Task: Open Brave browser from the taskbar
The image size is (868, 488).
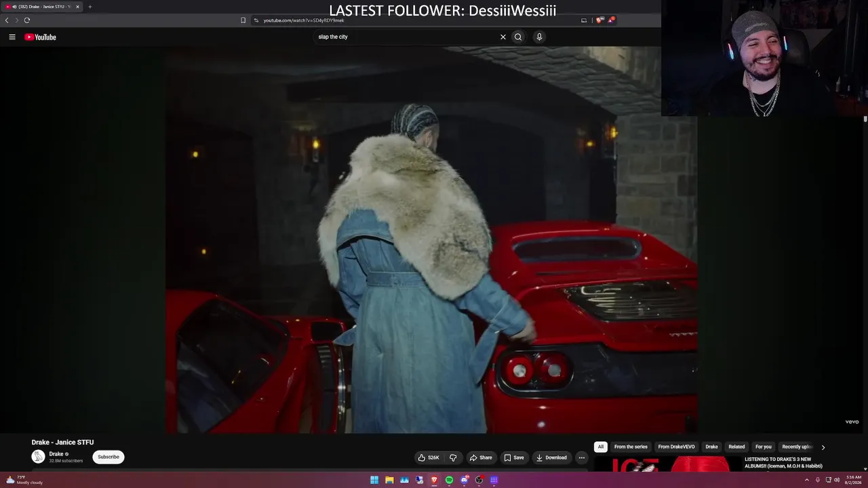Action: click(x=435, y=481)
